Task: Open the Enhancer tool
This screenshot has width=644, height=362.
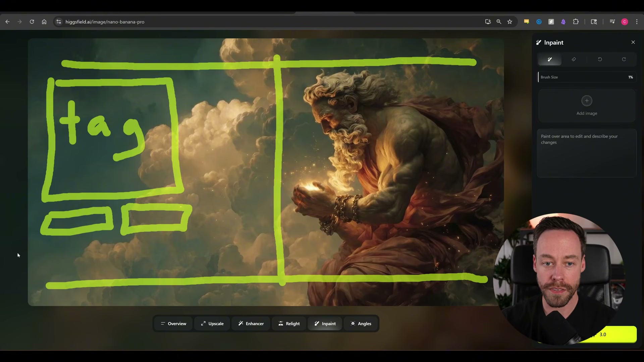Action: click(251, 323)
